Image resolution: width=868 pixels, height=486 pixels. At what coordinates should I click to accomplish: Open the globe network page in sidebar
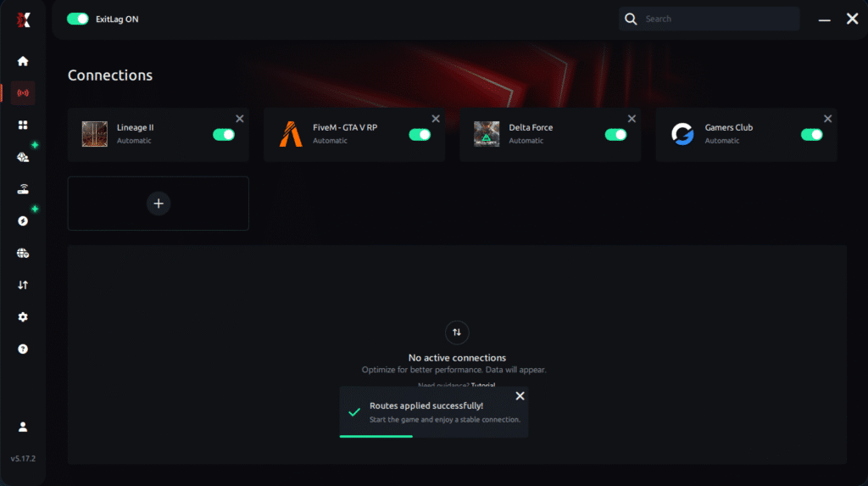[x=23, y=254]
